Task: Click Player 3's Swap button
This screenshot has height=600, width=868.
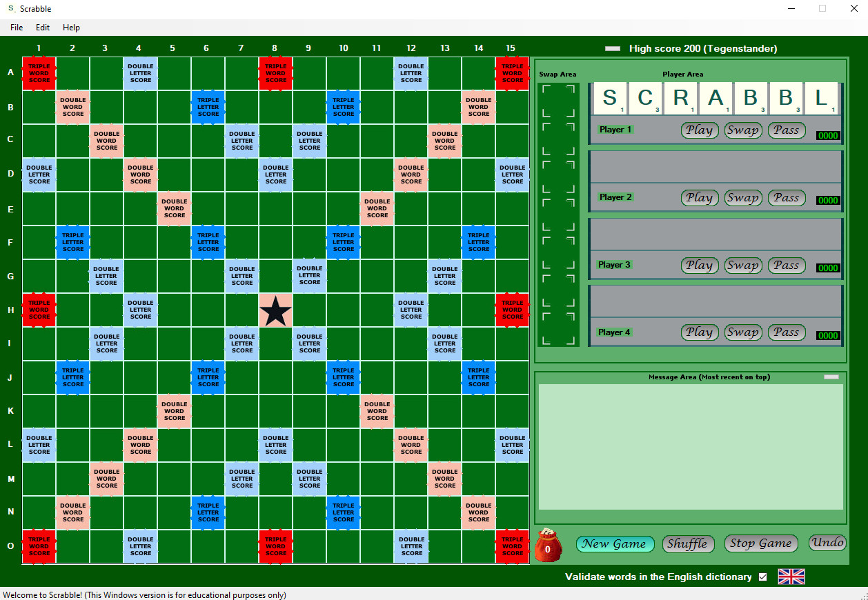Action: pos(743,266)
